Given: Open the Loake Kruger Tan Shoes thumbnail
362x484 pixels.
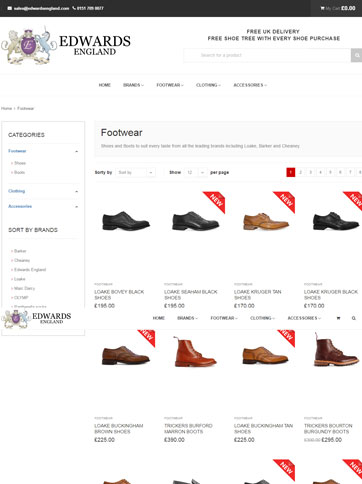Looking at the screenshot, I should click(266, 222).
